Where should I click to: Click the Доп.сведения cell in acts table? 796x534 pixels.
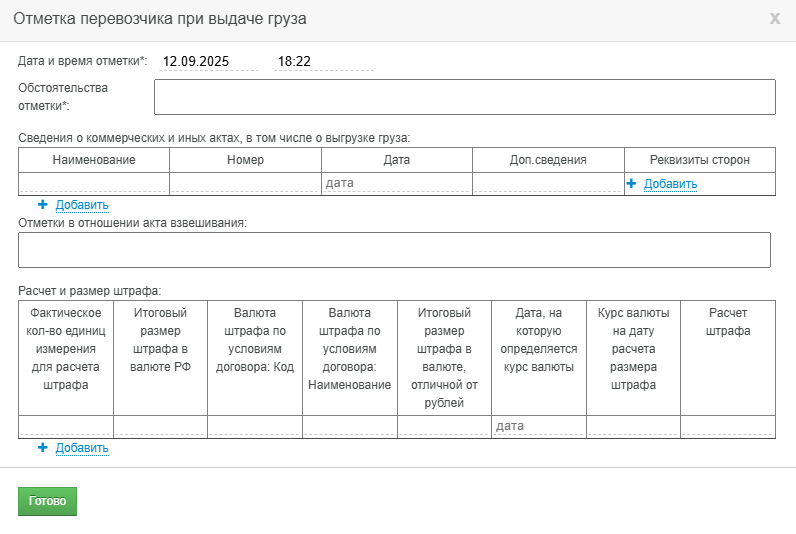pyautogui.click(x=548, y=183)
